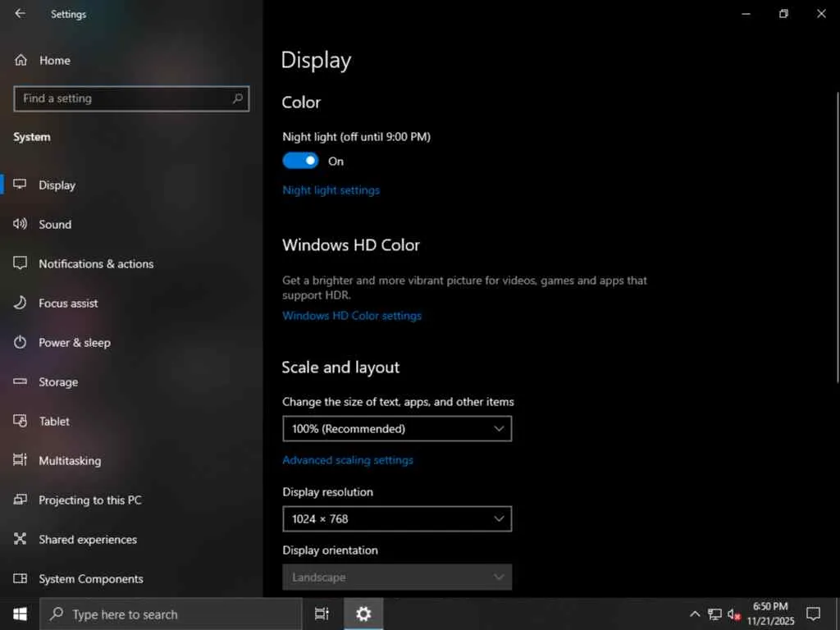The width and height of the screenshot is (840, 630).
Task: Click the Display monitor icon in sidebar
Action: point(20,185)
